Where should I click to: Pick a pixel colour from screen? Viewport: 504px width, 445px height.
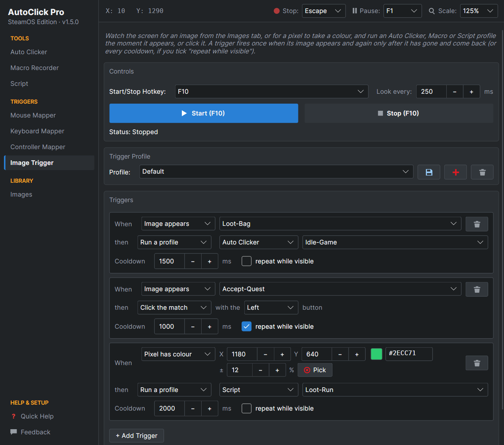315,370
